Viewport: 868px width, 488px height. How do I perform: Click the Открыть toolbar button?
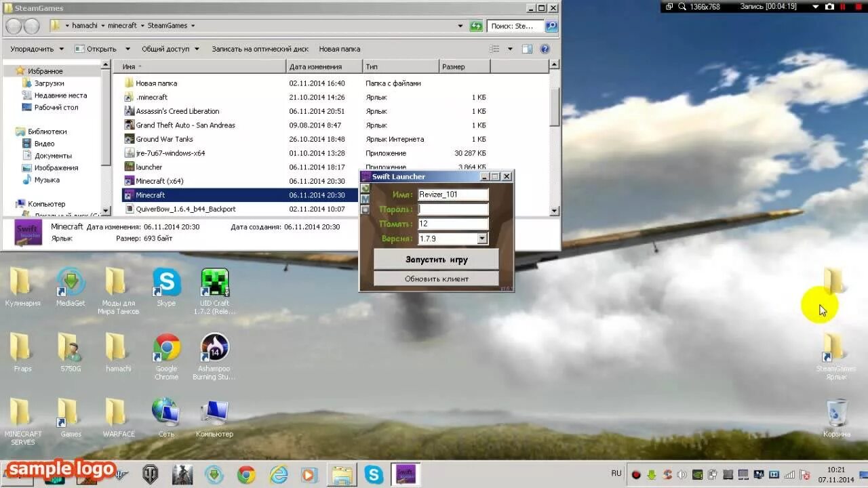(x=96, y=49)
